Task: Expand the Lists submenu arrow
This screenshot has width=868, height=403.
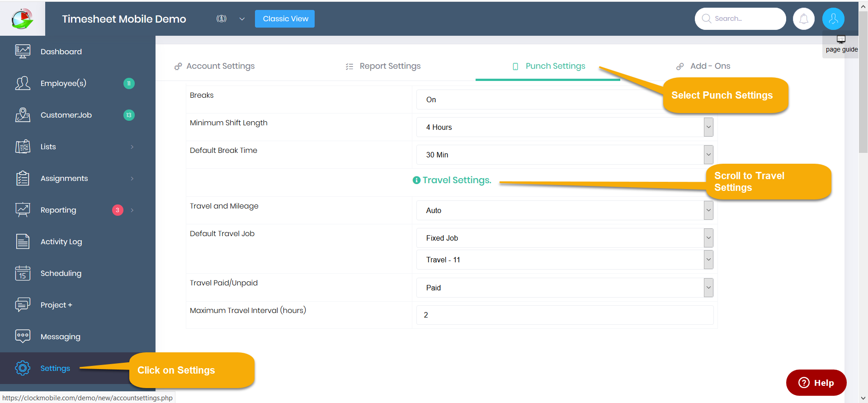Action: pos(132,147)
